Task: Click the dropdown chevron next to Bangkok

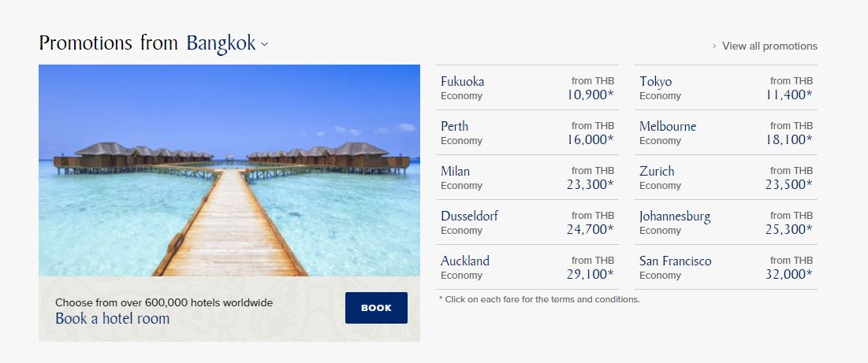Action: 265,44
